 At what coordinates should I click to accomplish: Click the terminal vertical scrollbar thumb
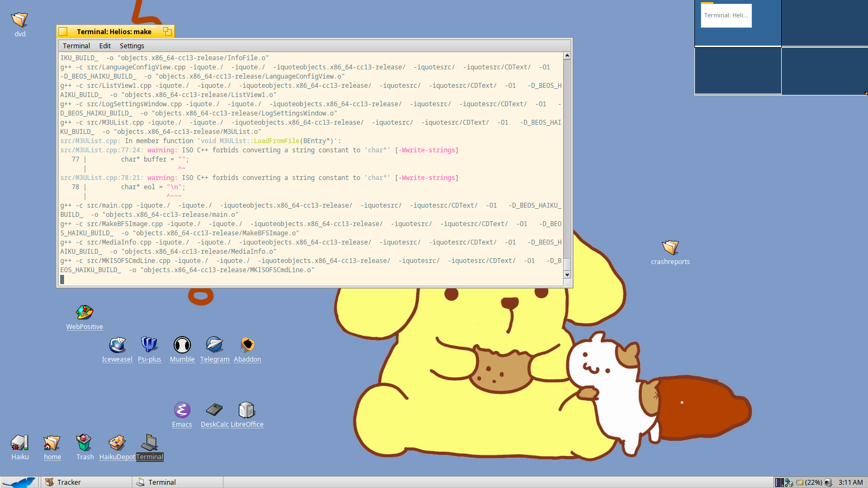(567, 264)
